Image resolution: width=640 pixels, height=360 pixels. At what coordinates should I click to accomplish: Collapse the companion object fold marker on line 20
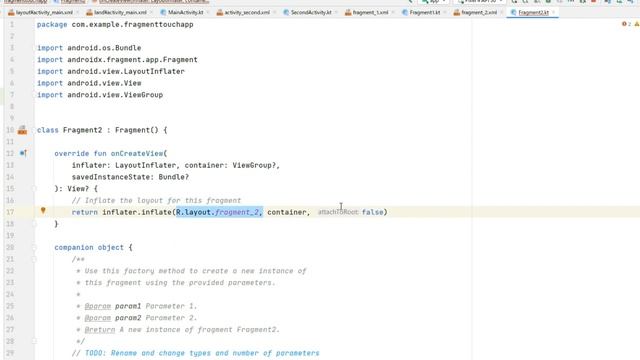(35, 247)
